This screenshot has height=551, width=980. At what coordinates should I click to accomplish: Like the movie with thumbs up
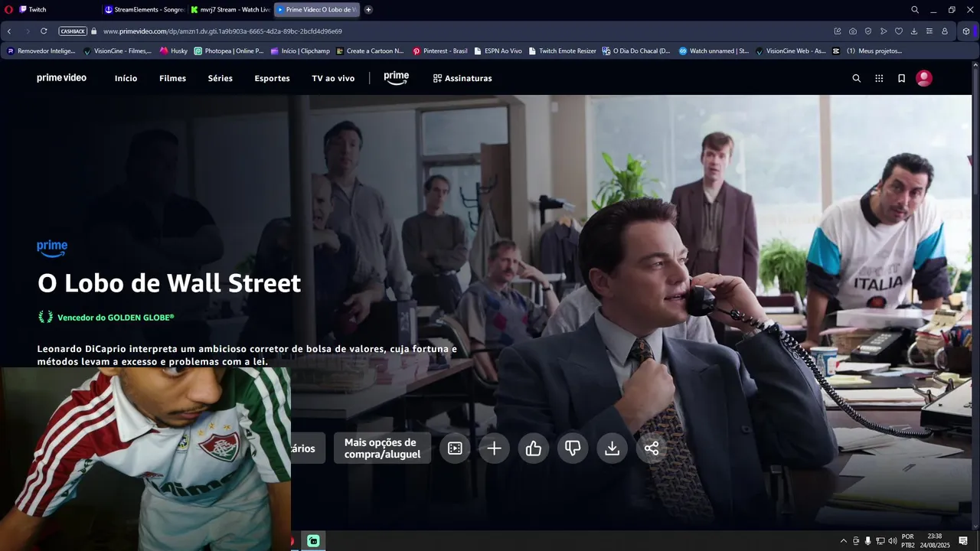click(x=534, y=448)
